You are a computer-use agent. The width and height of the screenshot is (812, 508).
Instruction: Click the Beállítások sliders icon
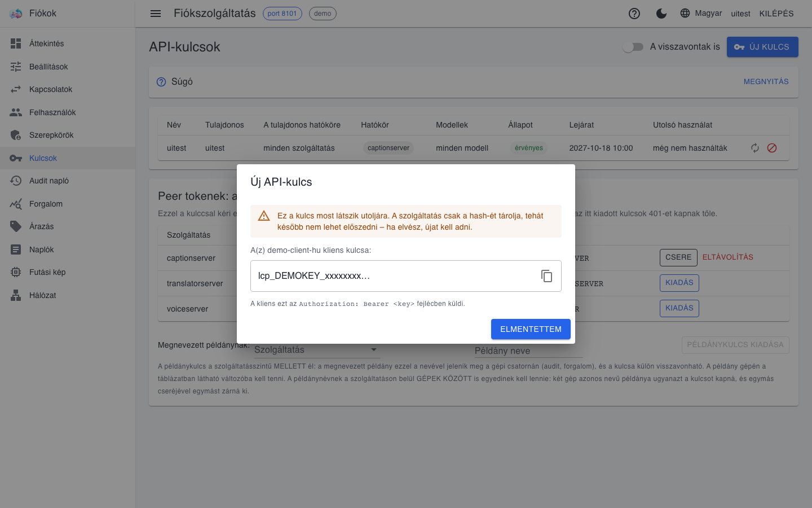pyautogui.click(x=16, y=67)
